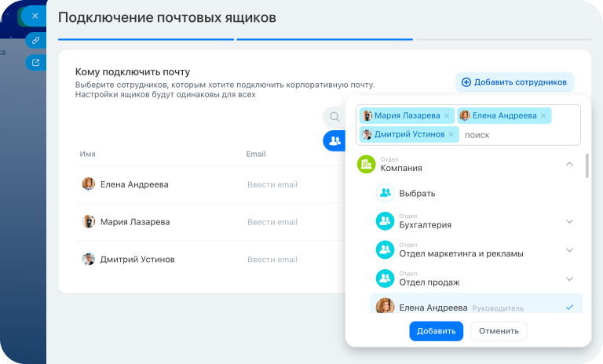Viewport: 603px width, 364px height.
Task: Click the open in new window icon
Action: pos(35,62)
